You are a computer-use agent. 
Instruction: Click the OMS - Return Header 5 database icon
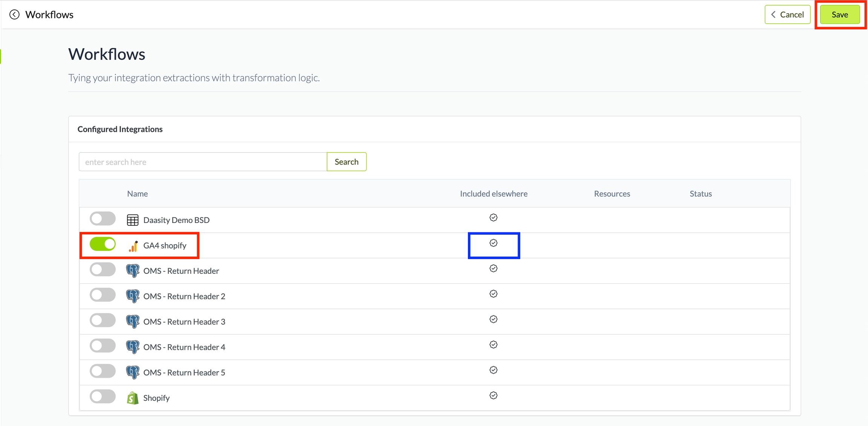pyautogui.click(x=133, y=373)
